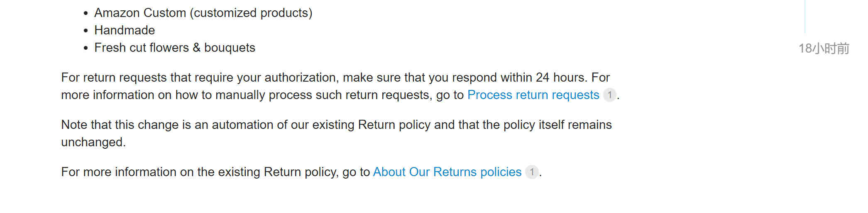Image resolution: width=868 pixels, height=213 pixels.
Task: Click count badge beside About Our Returns policies
Action: pos(532,172)
